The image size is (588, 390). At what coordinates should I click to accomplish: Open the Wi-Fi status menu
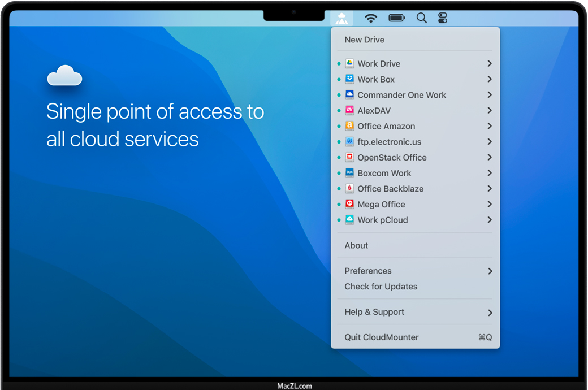[371, 18]
